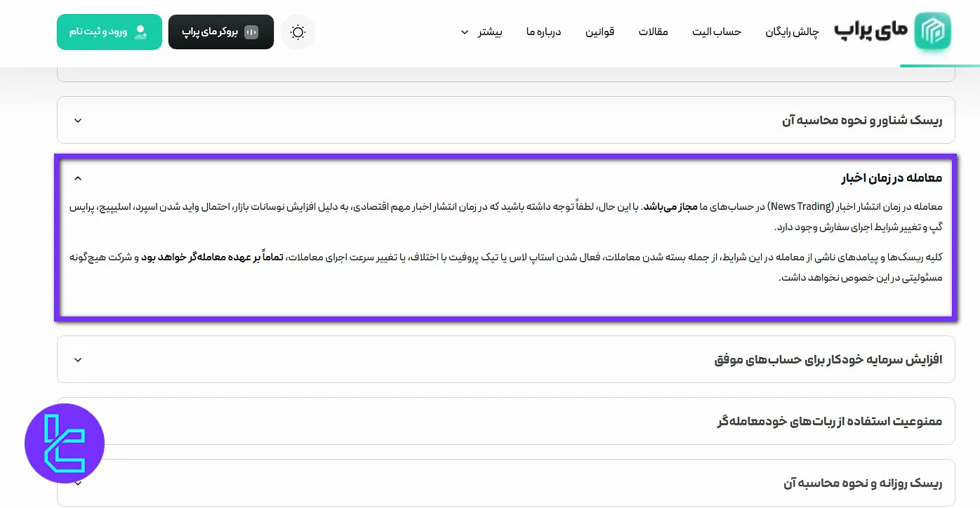Click the ورود و ثبت نام button
This screenshot has width=980, height=508.
pos(109,32)
